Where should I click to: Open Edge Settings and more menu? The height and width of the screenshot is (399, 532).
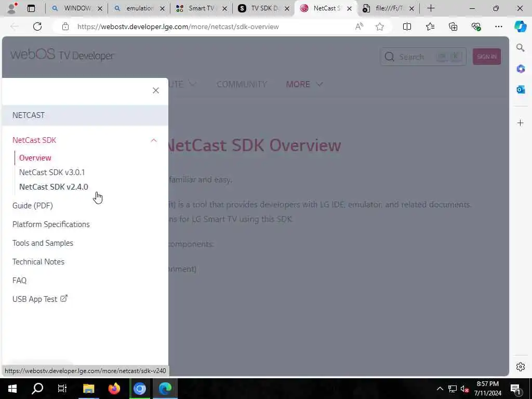(498, 26)
